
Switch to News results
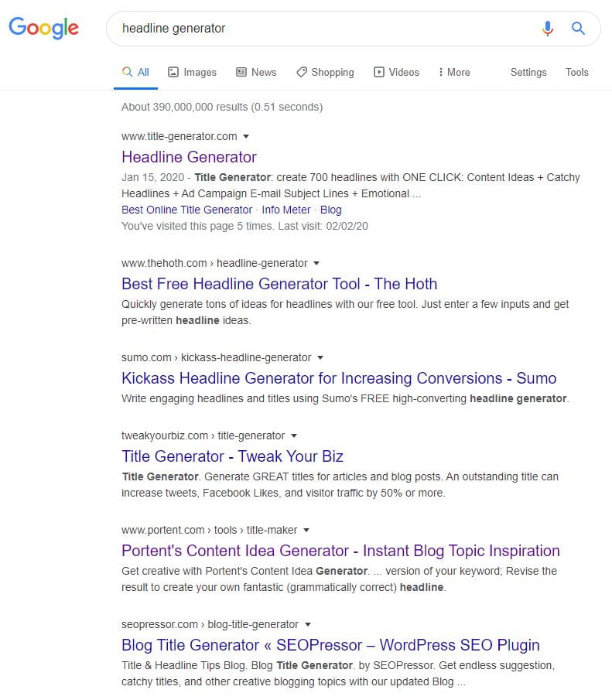256,73
